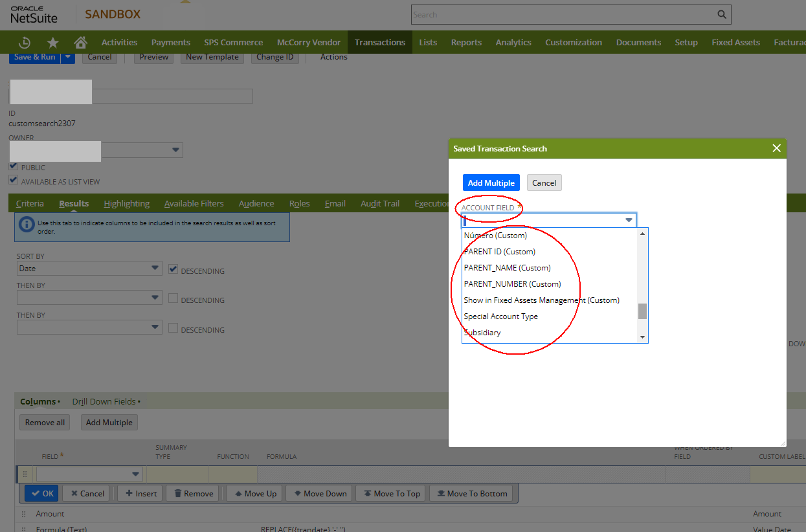Open the Owner dropdown
This screenshot has width=806, height=532.
tap(175, 150)
